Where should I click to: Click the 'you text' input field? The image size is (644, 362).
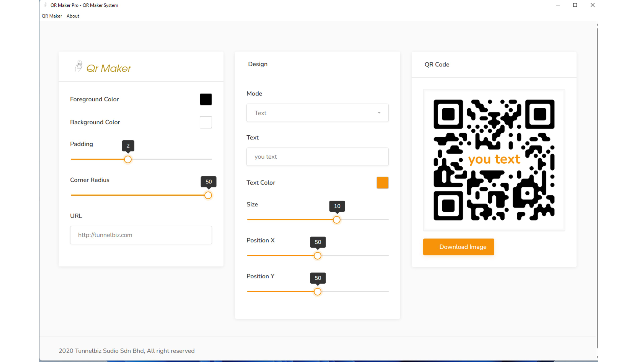pyautogui.click(x=317, y=157)
